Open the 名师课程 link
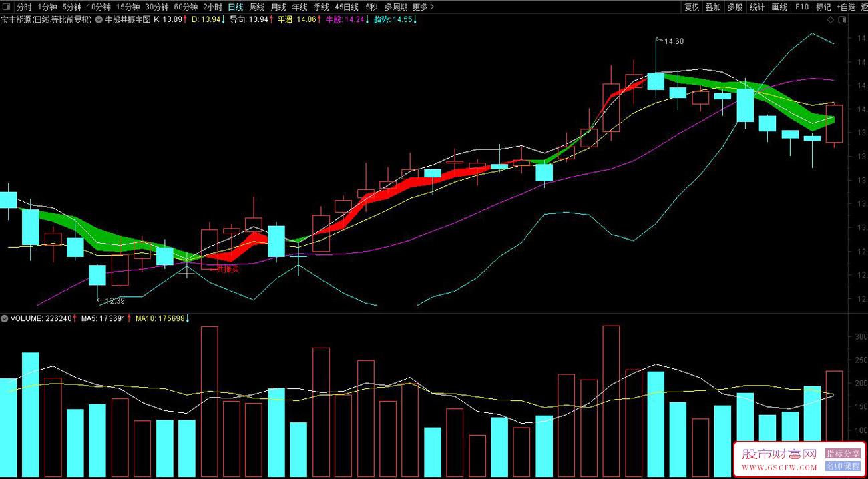 [x=843, y=466]
